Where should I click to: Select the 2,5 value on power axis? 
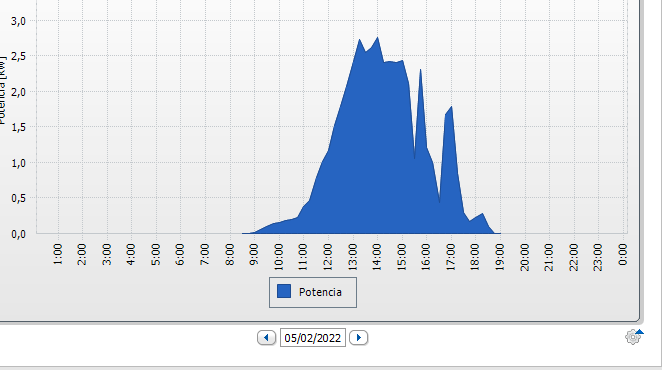18,56
